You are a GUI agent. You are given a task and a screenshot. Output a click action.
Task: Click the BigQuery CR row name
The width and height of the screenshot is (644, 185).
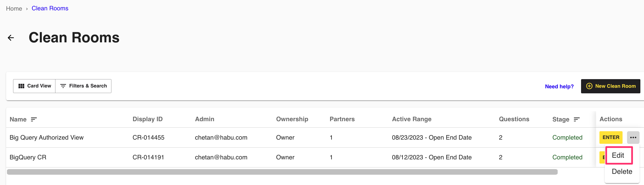tap(28, 157)
